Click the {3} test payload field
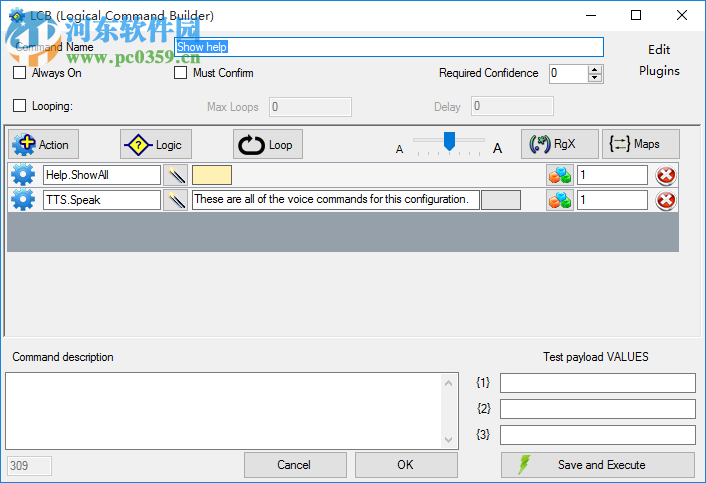706x483 pixels. (x=597, y=435)
